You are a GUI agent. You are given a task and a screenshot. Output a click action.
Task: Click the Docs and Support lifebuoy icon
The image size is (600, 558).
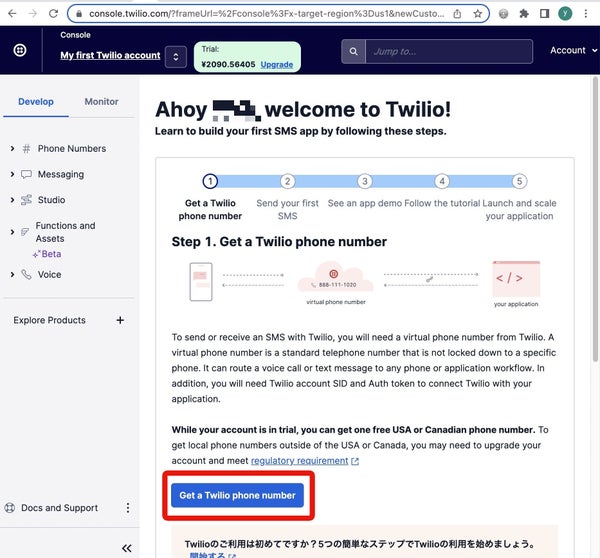click(x=10, y=508)
